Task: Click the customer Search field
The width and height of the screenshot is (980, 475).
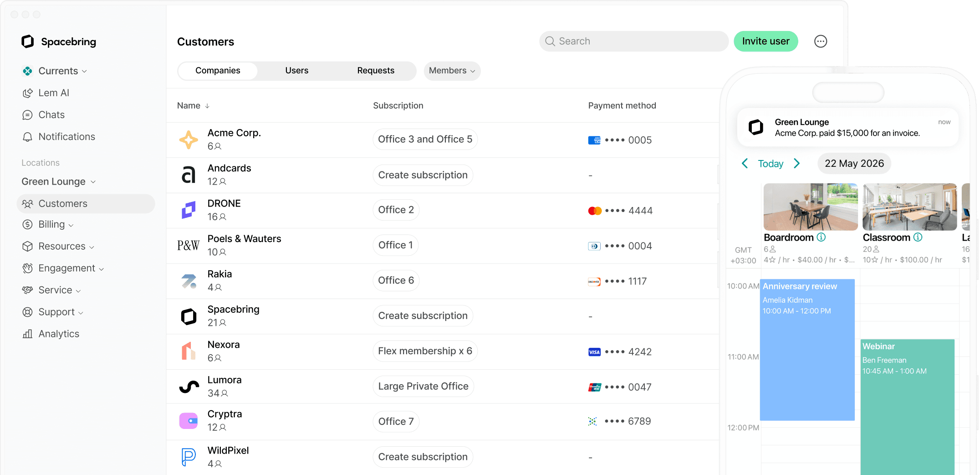Action: (x=634, y=41)
